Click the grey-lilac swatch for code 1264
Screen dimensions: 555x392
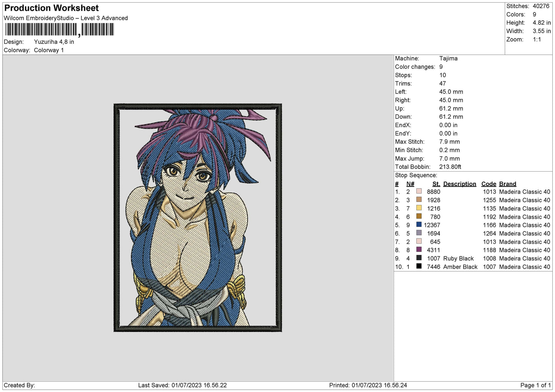[x=419, y=233]
